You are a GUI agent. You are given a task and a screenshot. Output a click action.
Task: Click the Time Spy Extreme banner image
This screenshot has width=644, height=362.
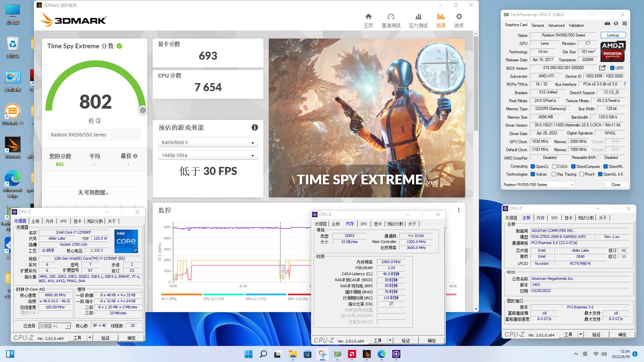pyautogui.click(x=367, y=118)
